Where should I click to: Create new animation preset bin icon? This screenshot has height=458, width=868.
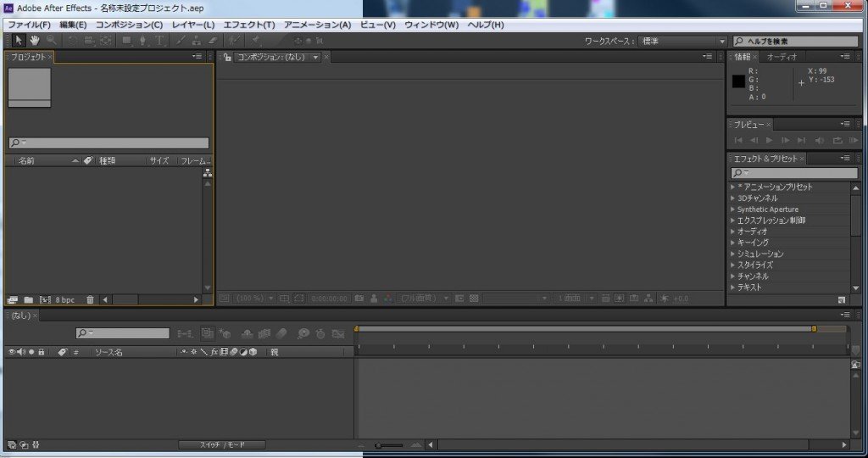point(842,299)
